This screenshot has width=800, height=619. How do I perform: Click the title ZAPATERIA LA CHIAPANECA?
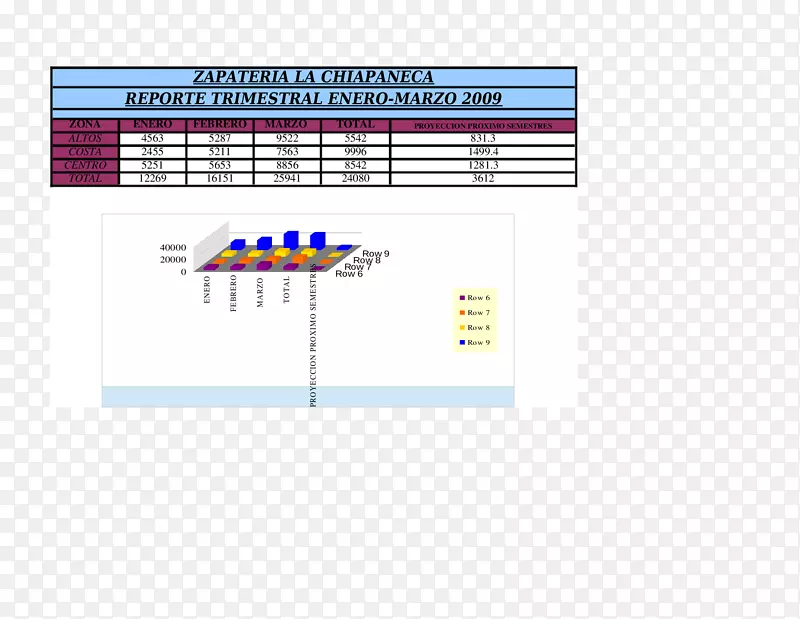tap(313, 77)
